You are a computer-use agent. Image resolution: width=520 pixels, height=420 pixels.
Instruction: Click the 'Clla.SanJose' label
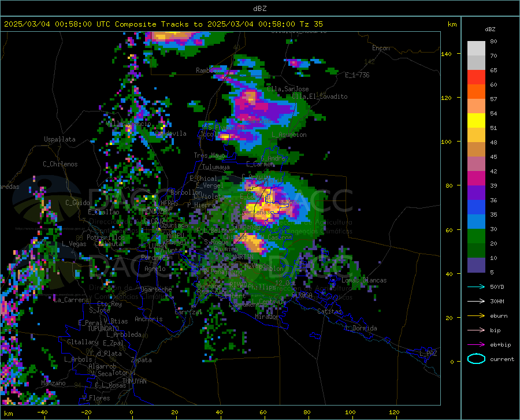[288, 89]
